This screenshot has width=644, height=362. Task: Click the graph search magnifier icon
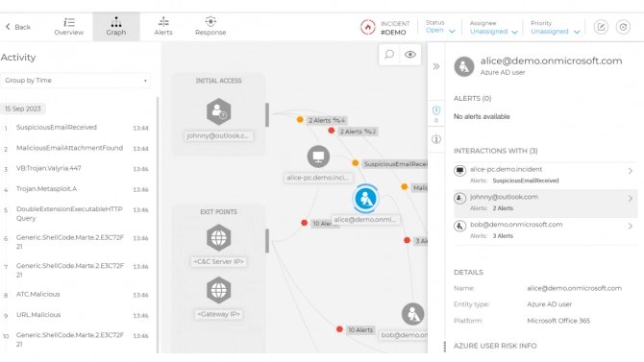pos(389,55)
